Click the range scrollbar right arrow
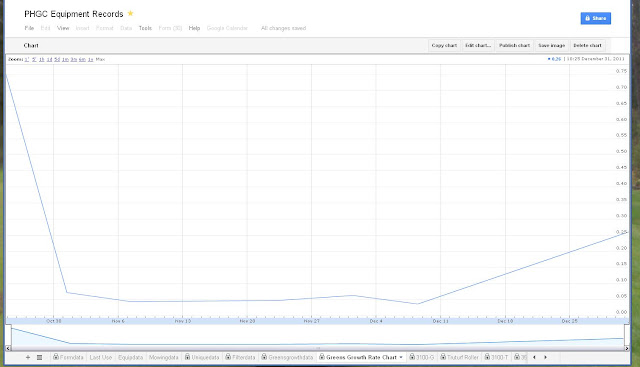640x367 pixels. coord(627,348)
